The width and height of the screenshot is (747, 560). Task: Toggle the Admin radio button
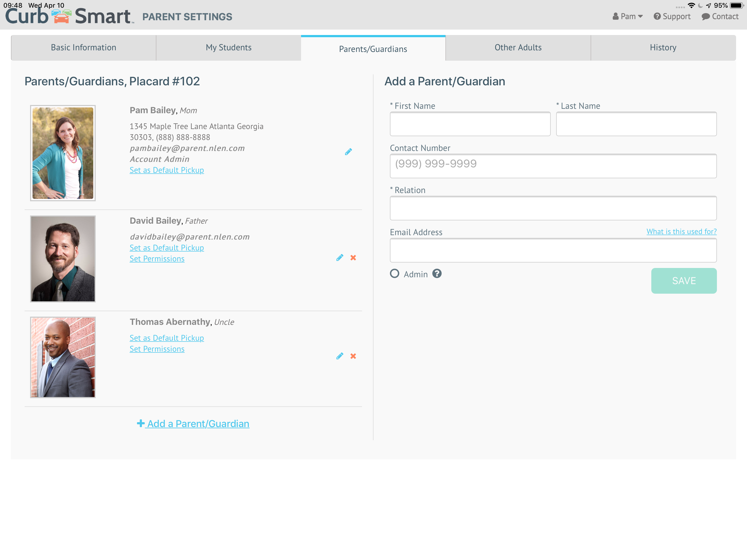tap(395, 274)
